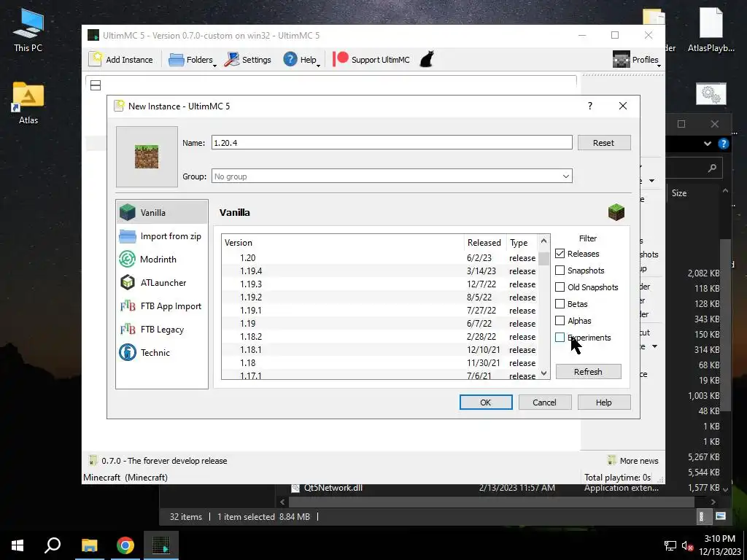Click the green block icon beside Vanilla heading
The height and width of the screenshot is (560, 747).
tap(616, 212)
